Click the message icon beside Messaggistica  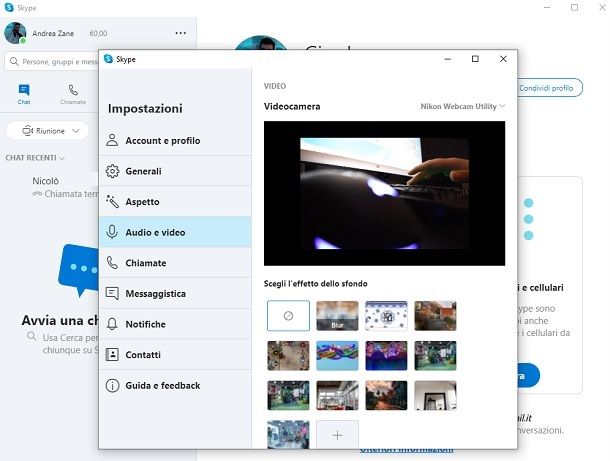(112, 293)
